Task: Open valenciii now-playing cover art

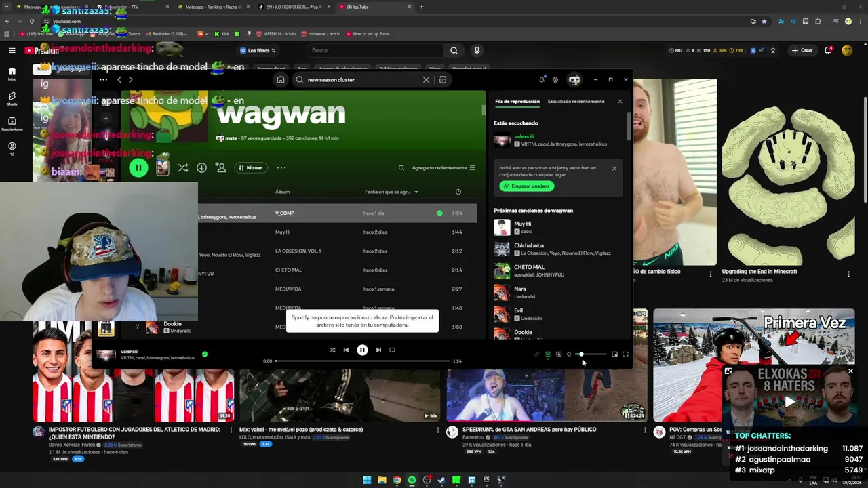Action: tap(105, 354)
